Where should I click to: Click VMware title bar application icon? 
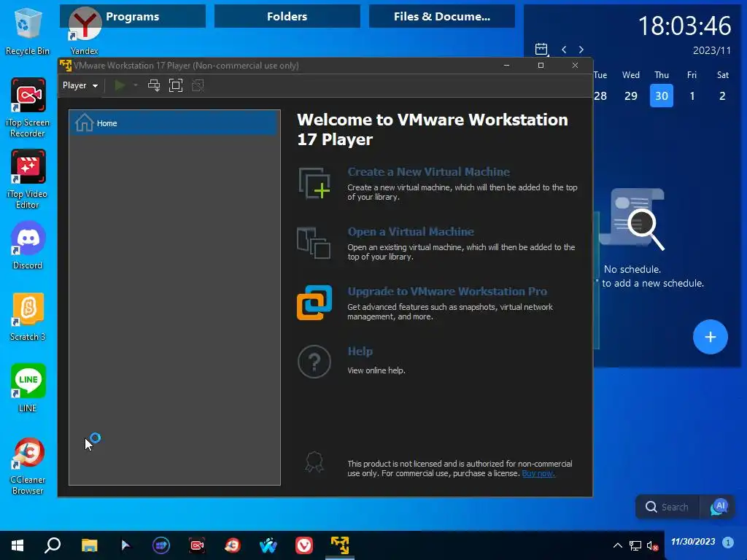click(x=66, y=65)
